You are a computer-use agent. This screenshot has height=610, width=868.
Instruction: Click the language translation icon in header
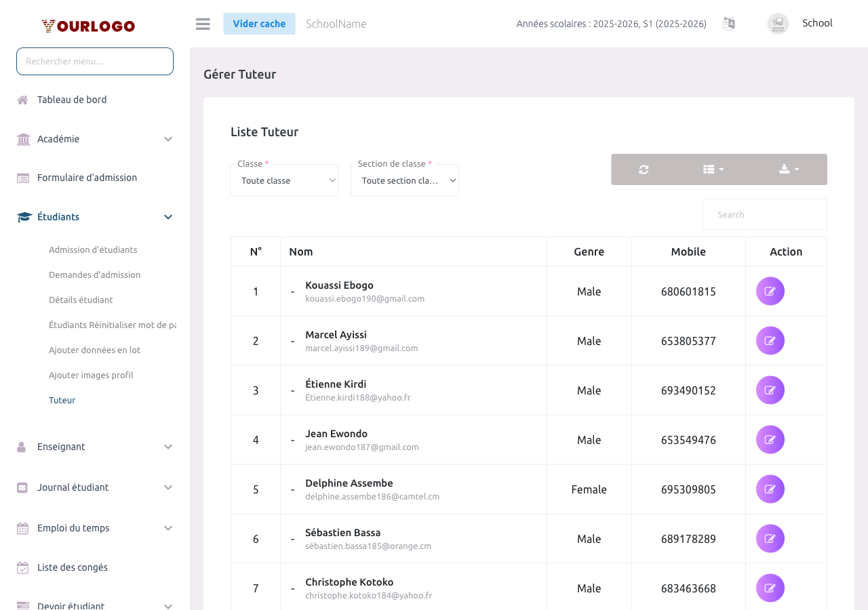click(x=729, y=24)
